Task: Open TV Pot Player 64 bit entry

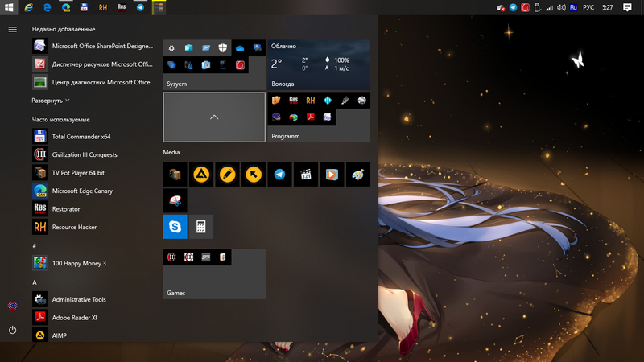Action: [x=93, y=173]
